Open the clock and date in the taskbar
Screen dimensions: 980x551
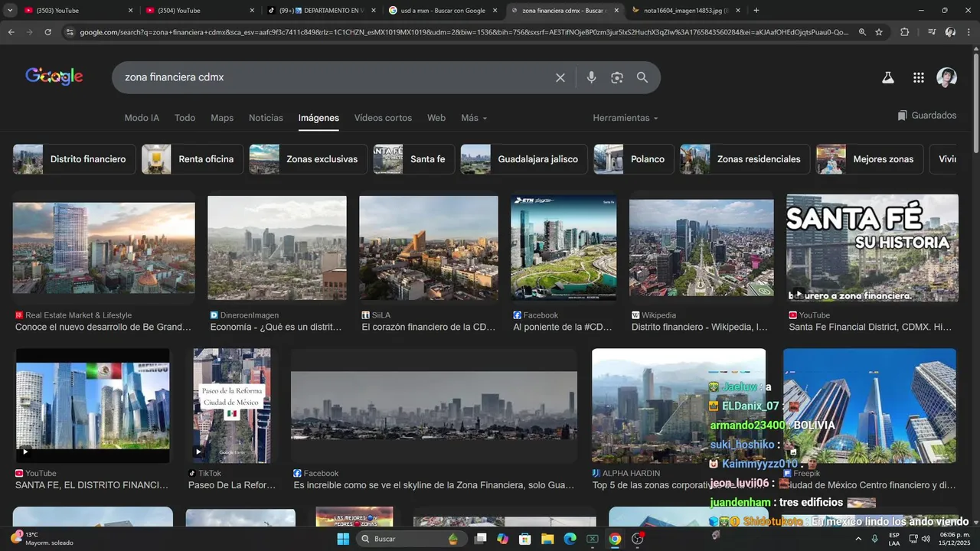pyautogui.click(x=955, y=539)
